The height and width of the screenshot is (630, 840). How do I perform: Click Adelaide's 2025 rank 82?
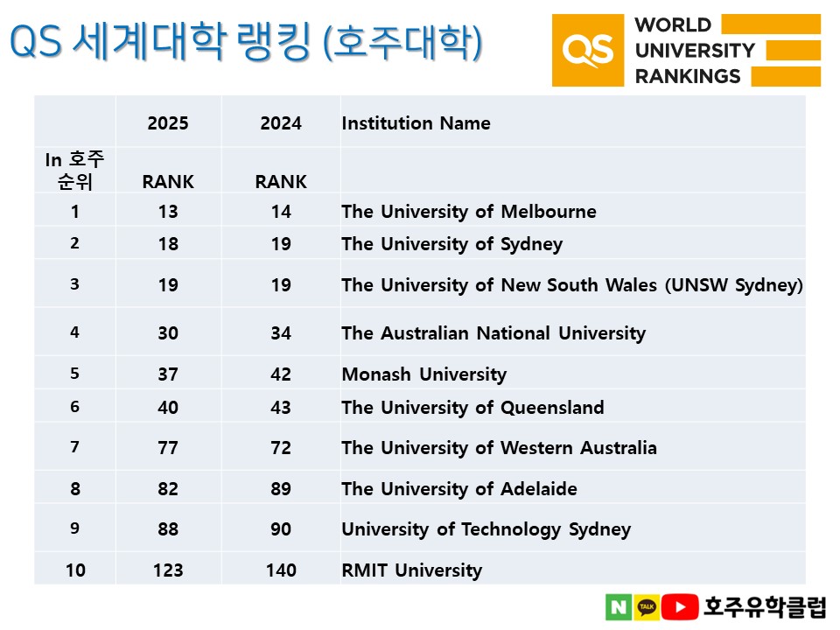pyautogui.click(x=168, y=488)
